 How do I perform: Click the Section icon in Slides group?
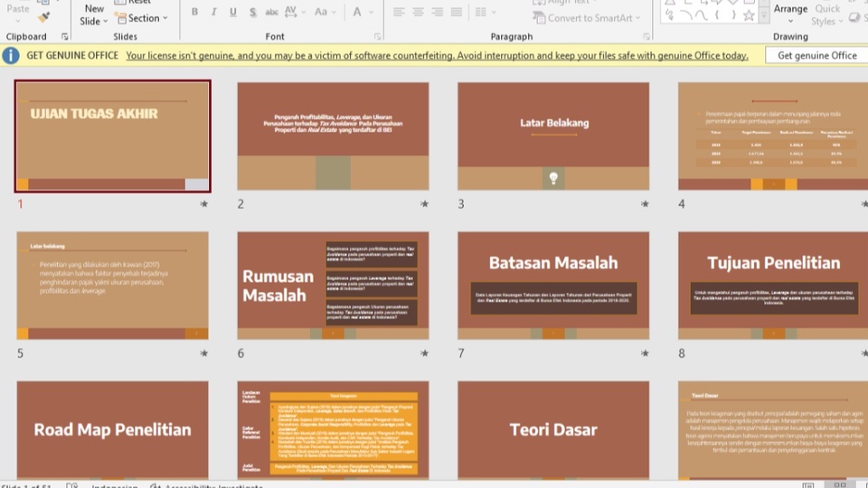point(120,18)
